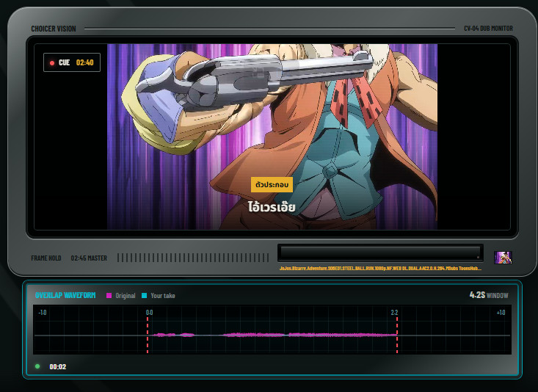Click the FRAME HOLD label
The width and height of the screenshot is (538, 392).
46,258
